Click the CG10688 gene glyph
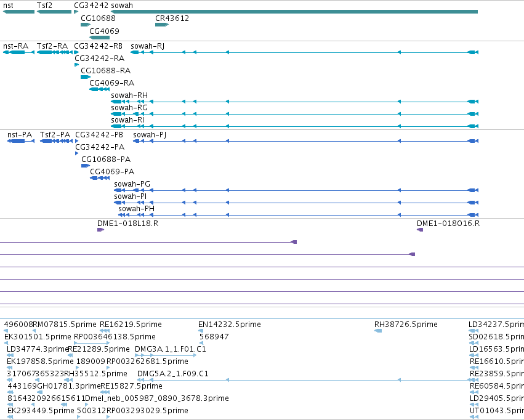Image resolution: width=524 pixels, height=420 pixels. (x=86, y=25)
